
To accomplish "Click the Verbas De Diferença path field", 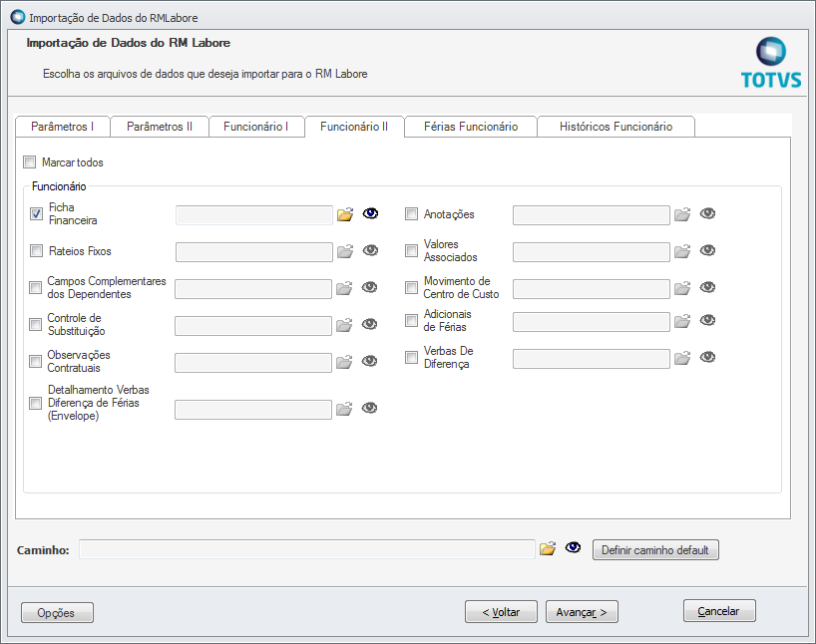I will [592, 359].
